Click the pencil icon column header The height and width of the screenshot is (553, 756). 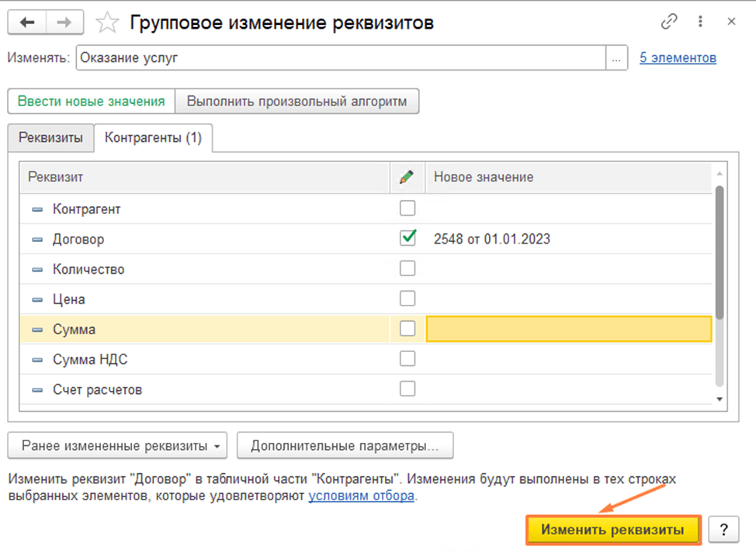pyautogui.click(x=407, y=177)
